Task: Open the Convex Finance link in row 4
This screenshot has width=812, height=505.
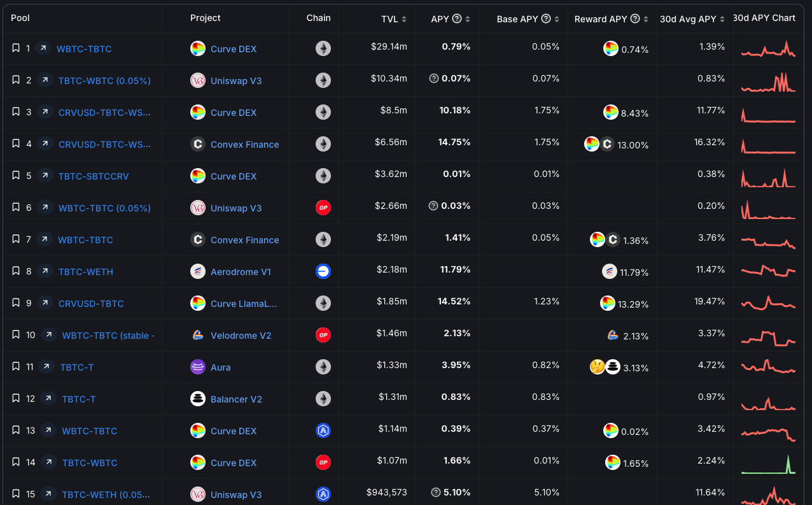Action: [x=244, y=145]
